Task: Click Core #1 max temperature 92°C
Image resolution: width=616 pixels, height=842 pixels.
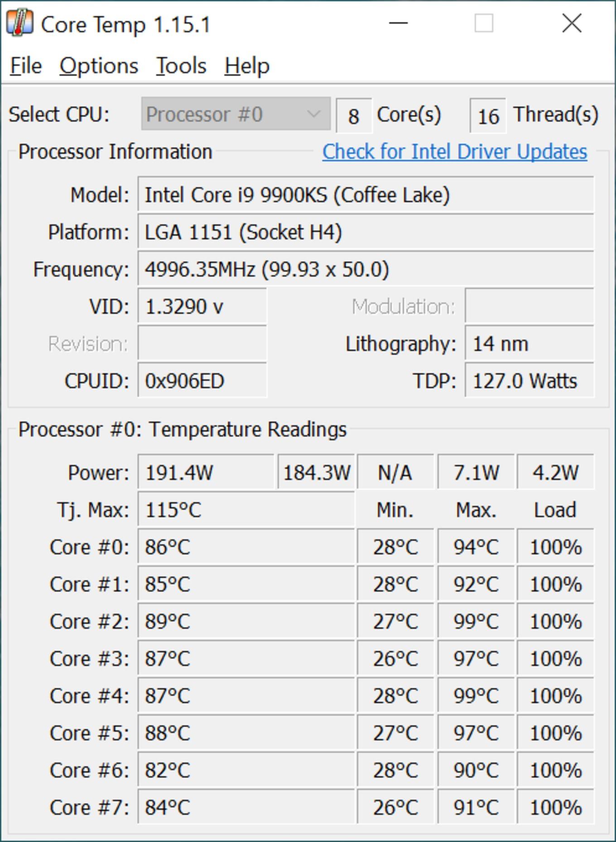Action: click(x=476, y=584)
